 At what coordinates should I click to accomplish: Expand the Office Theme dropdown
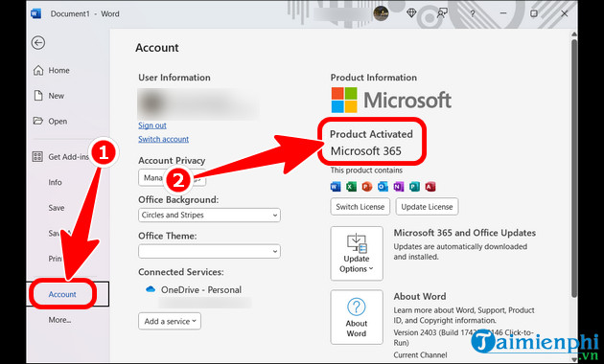pos(209,251)
